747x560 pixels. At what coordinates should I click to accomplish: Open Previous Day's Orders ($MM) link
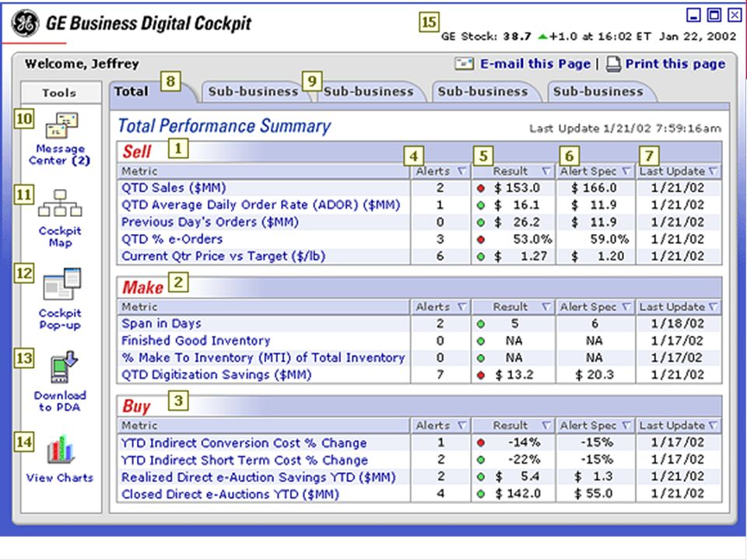209,222
